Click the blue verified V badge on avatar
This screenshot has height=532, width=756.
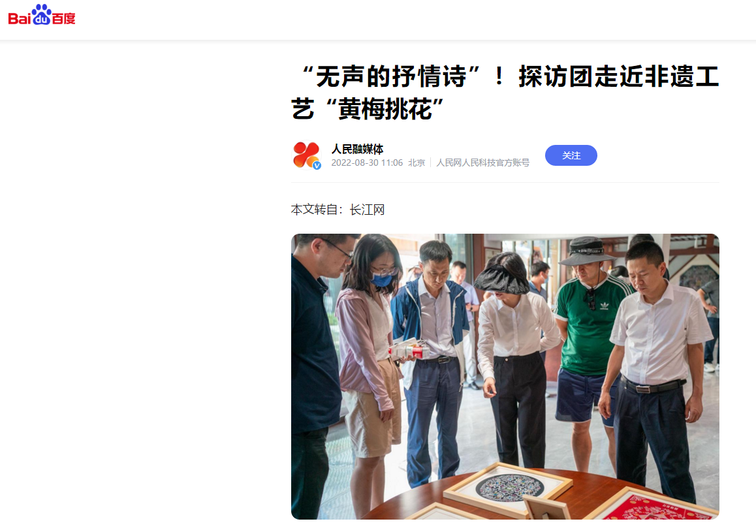pyautogui.click(x=317, y=165)
